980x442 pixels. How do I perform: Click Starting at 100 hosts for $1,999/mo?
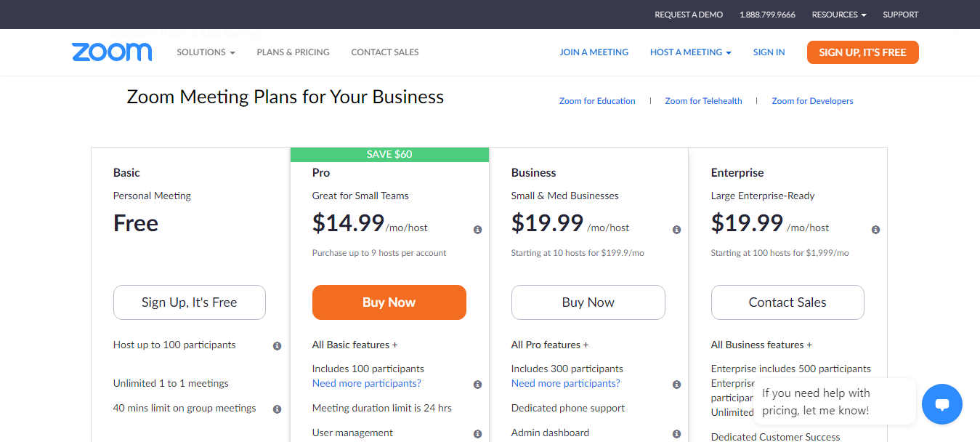[780, 253]
